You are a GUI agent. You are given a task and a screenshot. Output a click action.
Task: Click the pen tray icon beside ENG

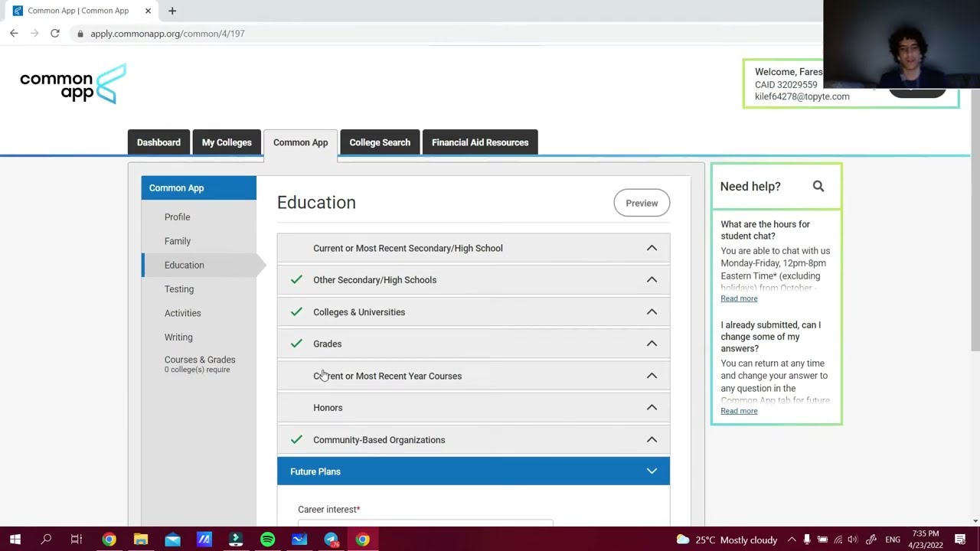pyautogui.click(x=871, y=540)
